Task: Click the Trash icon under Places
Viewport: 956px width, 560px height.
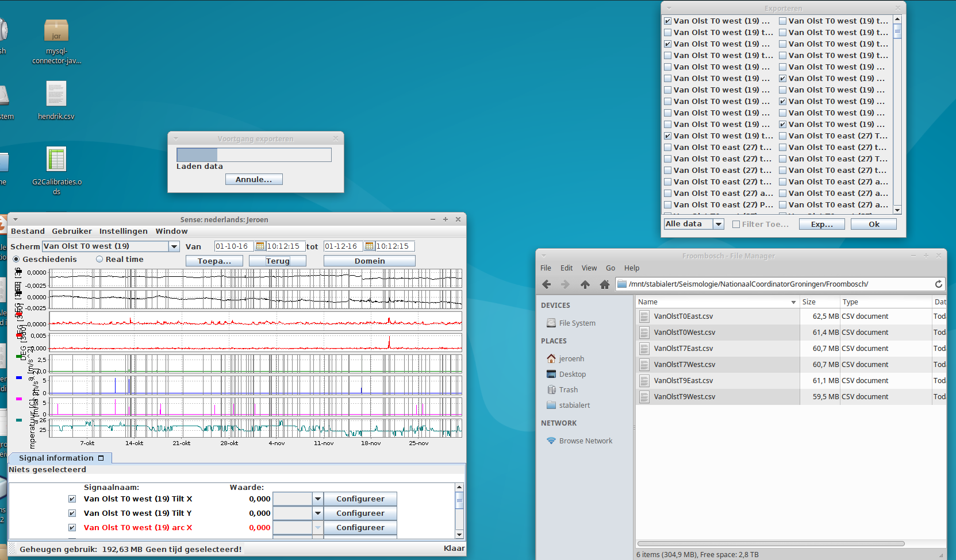Action: pos(551,389)
